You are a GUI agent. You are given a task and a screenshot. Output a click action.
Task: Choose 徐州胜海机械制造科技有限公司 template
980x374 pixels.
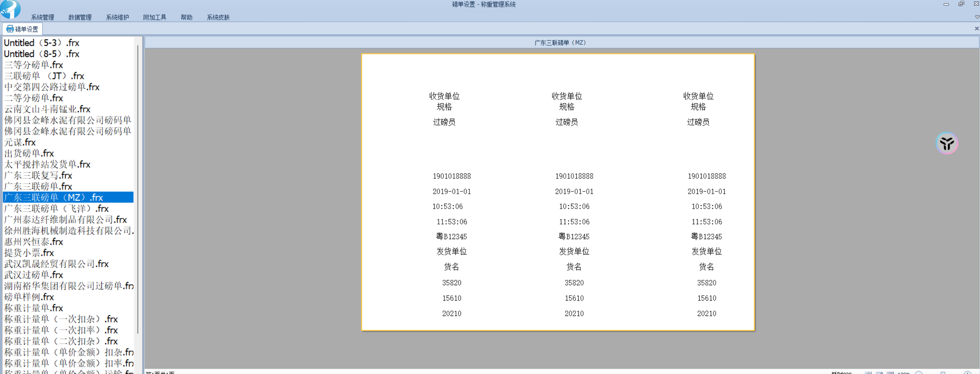coord(68,231)
